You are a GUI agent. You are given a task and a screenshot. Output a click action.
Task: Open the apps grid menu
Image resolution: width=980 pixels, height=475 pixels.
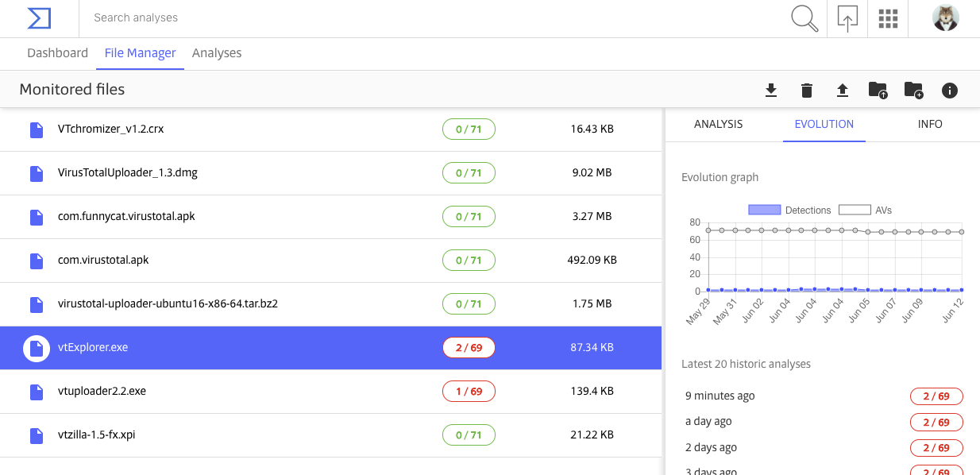click(x=888, y=18)
